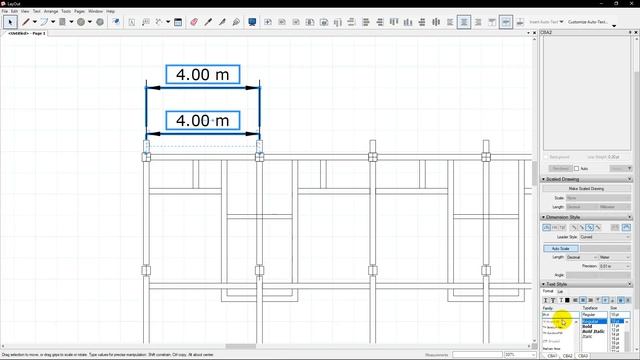Screen dimensions: 640x360
Task: Select the Polygon tool
Action: coord(100,22)
